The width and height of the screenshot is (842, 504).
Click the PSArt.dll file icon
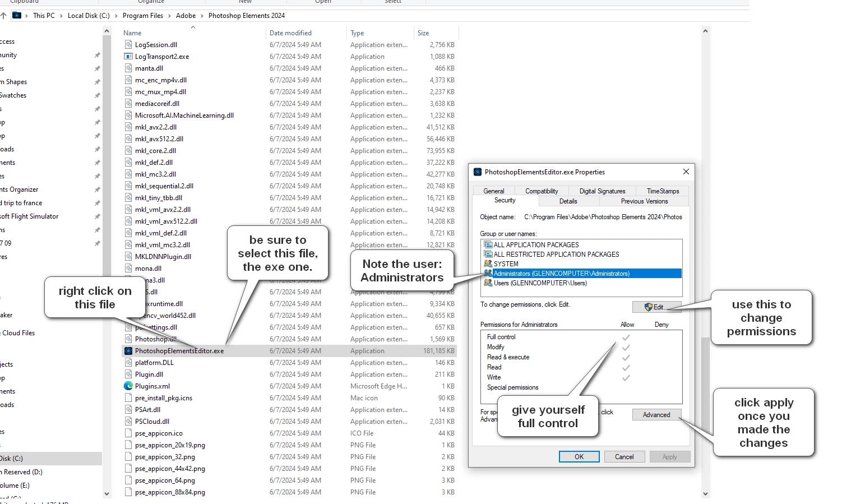(x=128, y=409)
